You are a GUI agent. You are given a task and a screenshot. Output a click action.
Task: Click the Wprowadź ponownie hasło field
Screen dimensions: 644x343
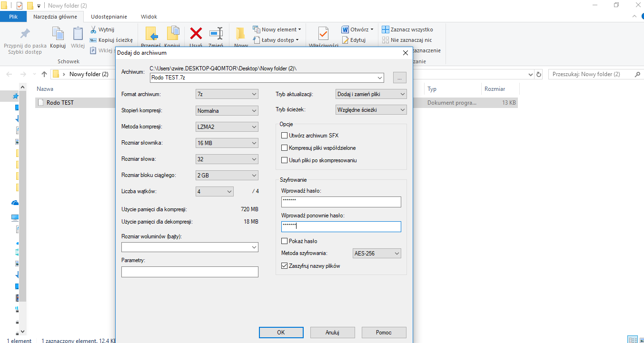coord(341,226)
